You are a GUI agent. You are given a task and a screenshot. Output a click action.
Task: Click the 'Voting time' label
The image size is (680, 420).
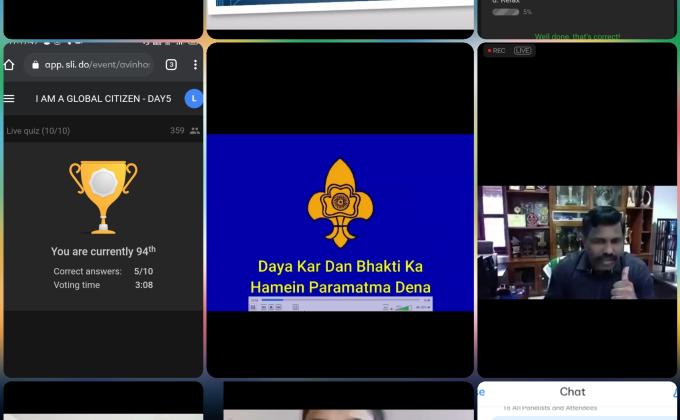click(77, 285)
